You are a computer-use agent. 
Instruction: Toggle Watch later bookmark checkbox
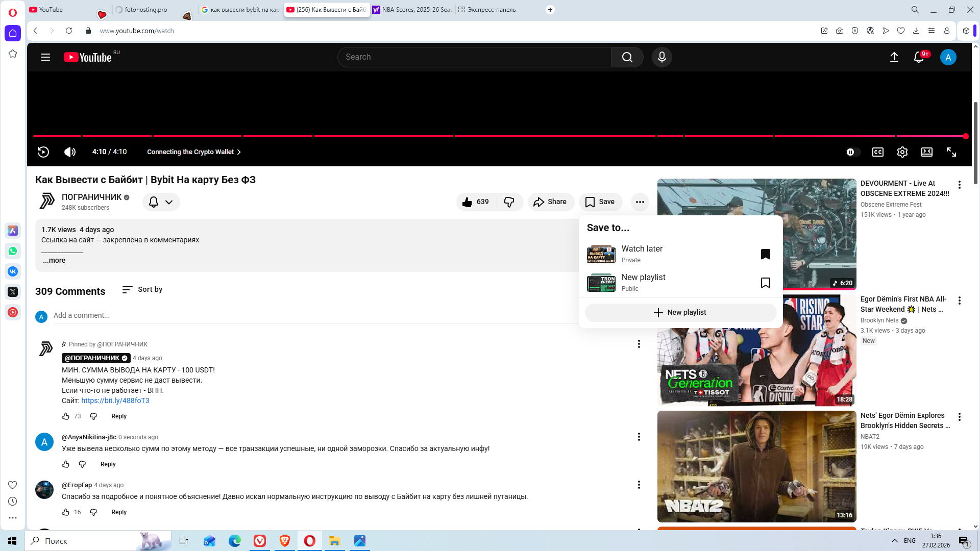tap(765, 254)
